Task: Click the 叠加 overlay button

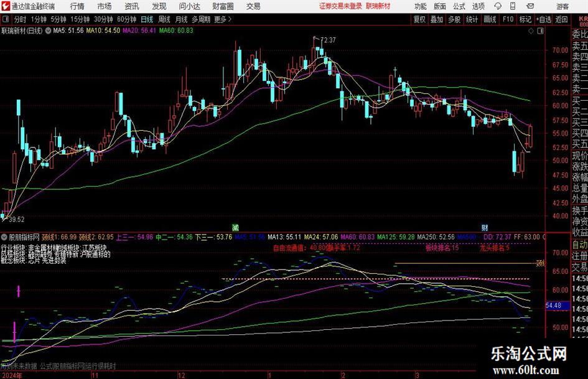Action: pyautogui.click(x=437, y=19)
